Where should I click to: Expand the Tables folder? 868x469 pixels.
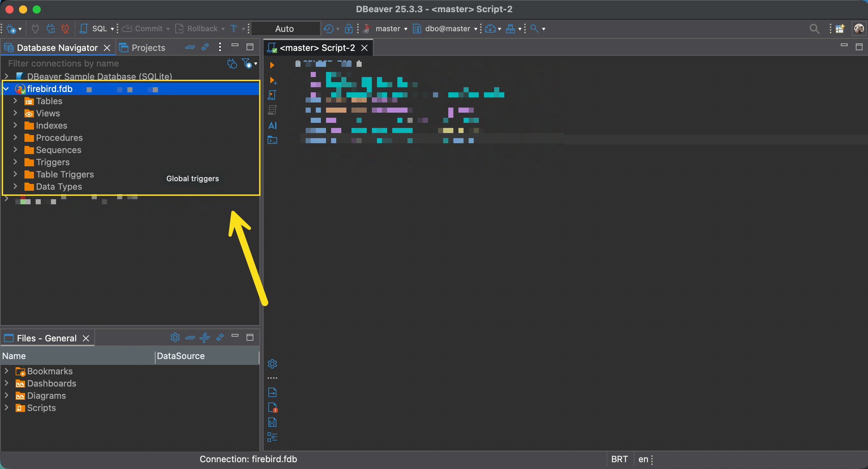(x=15, y=101)
